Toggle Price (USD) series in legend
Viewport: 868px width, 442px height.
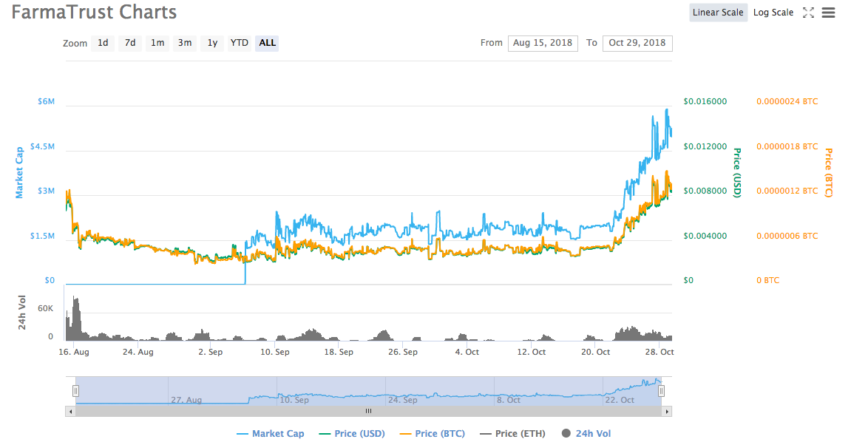click(x=352, y=434)
